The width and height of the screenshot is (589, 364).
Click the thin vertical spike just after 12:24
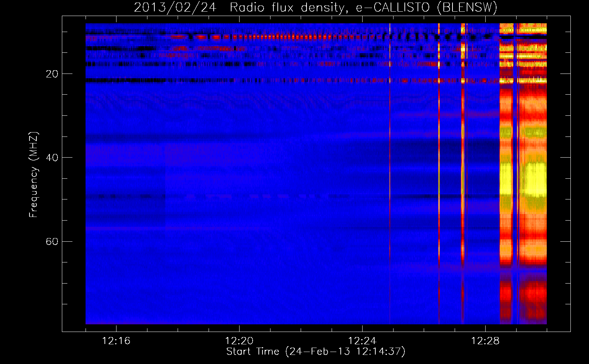tap(390, 174)
